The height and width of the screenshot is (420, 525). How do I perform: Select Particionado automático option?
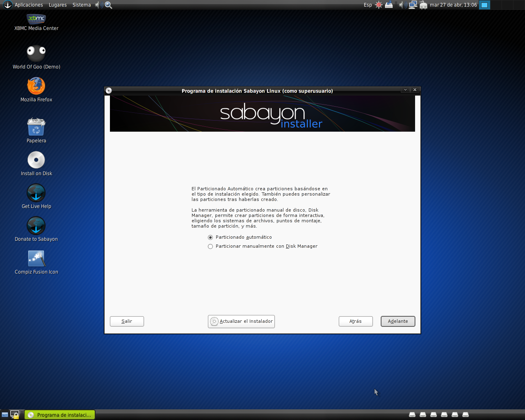point(240,237)
